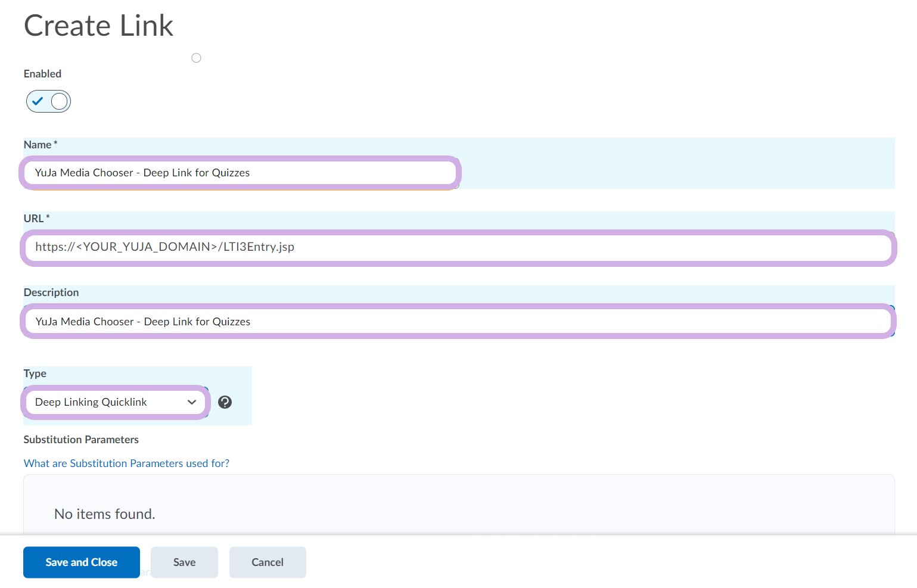Select the small radio circle above Enabled

point(196,58)
